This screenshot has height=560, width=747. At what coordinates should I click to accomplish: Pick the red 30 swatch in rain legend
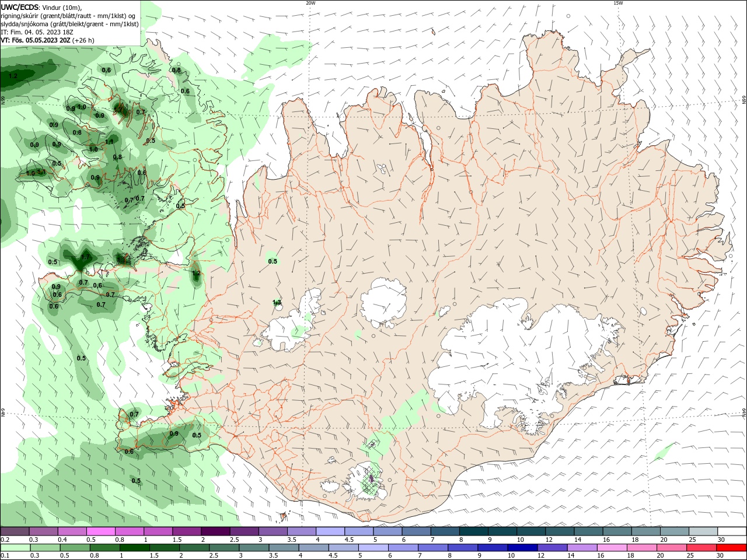coord(732,548)
